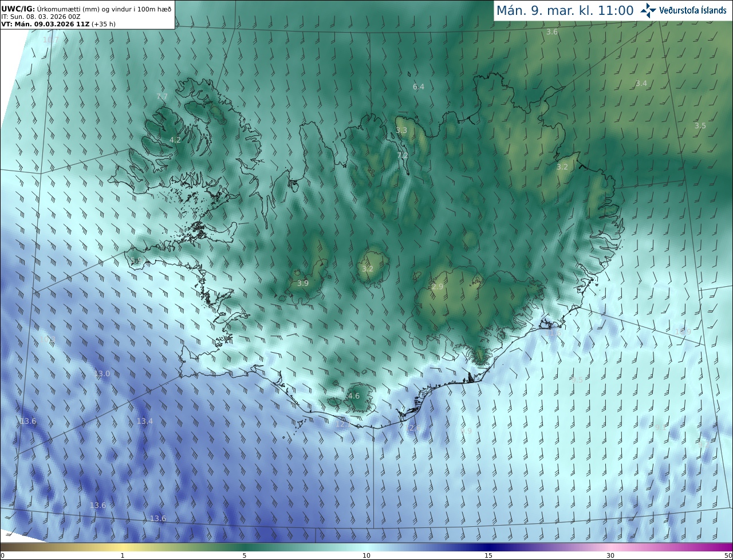The image size is (733, 560).
Task: Click the 3.5 value near the right edge
Action: tap(700, 126)
